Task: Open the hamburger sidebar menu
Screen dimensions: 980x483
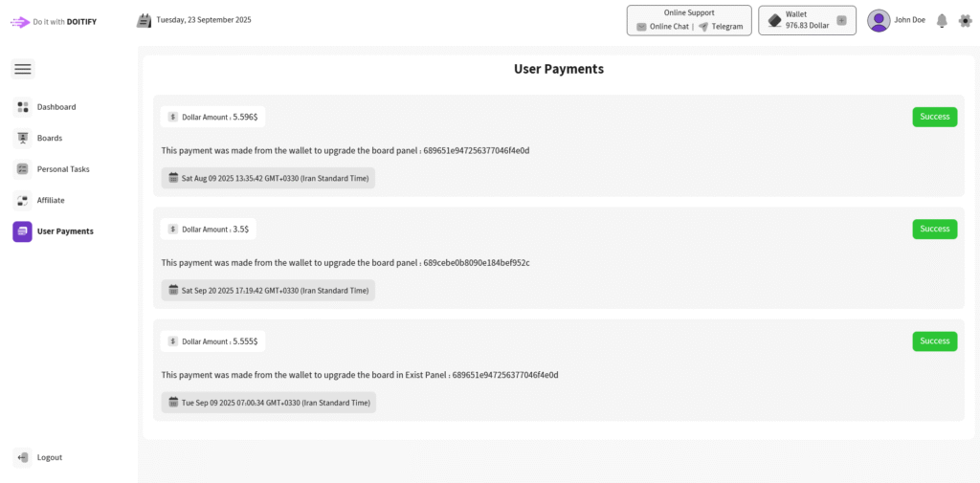Action: tap(23, 69)
